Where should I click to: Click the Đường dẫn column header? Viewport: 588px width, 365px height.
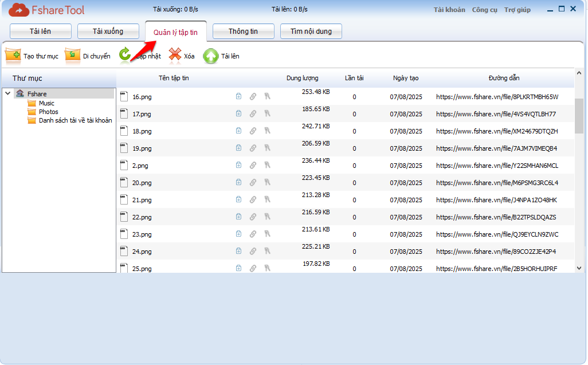coord(504,78)
